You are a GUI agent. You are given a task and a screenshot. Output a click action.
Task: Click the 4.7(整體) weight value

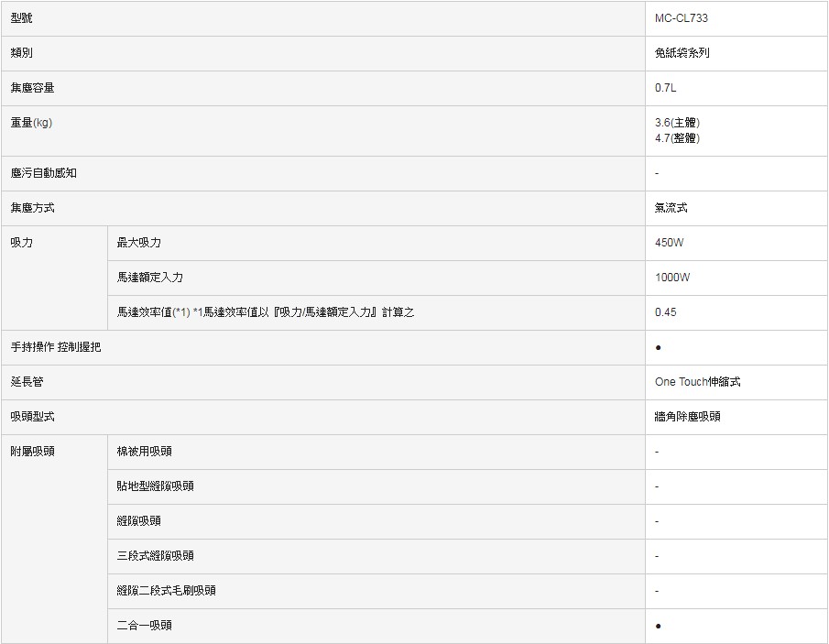(677, 138)
